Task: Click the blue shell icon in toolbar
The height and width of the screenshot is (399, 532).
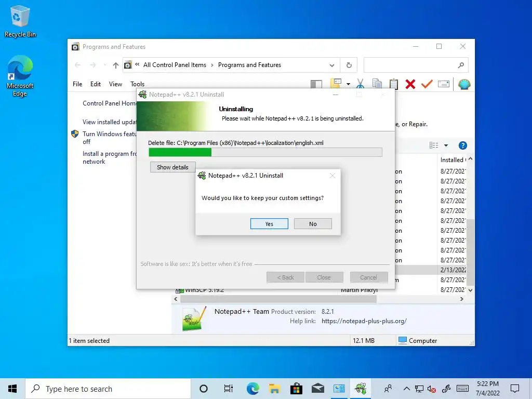Action: point(464,84)
